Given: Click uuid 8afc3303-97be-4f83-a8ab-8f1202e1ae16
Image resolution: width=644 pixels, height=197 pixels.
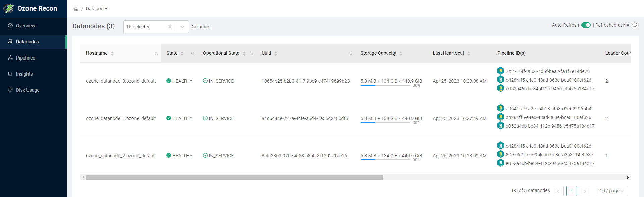Looking at the screenshot, I should (x=304, y=156).
